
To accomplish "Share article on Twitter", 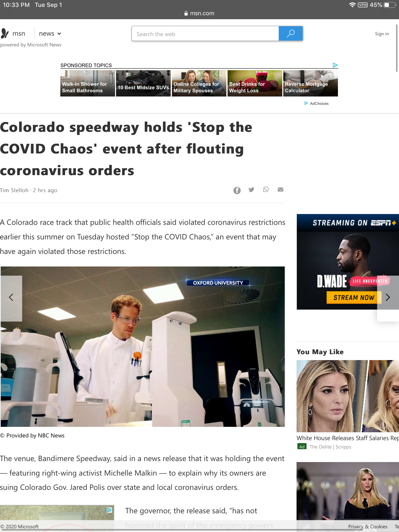I will point(251,190).
